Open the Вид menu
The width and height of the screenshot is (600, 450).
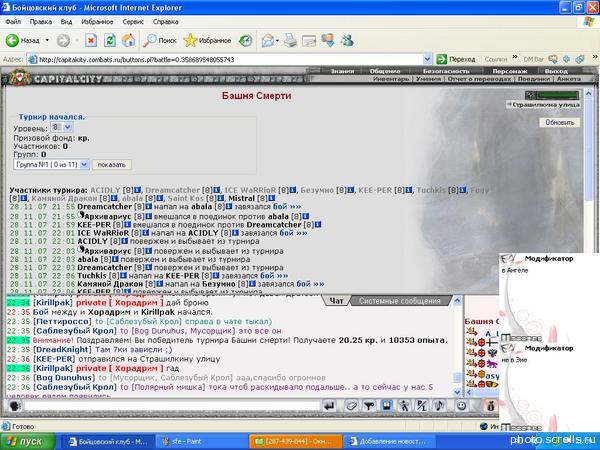click(x=66, y=22)
